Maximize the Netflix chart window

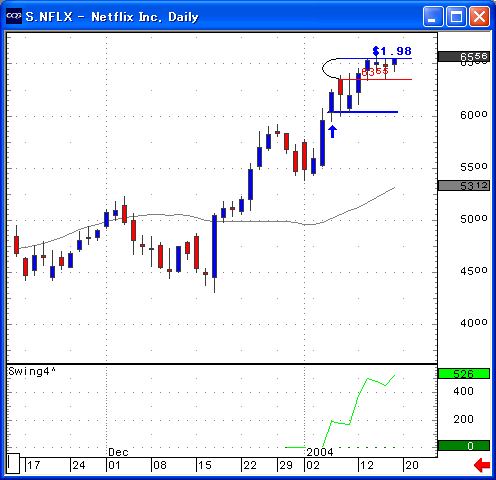456,16
